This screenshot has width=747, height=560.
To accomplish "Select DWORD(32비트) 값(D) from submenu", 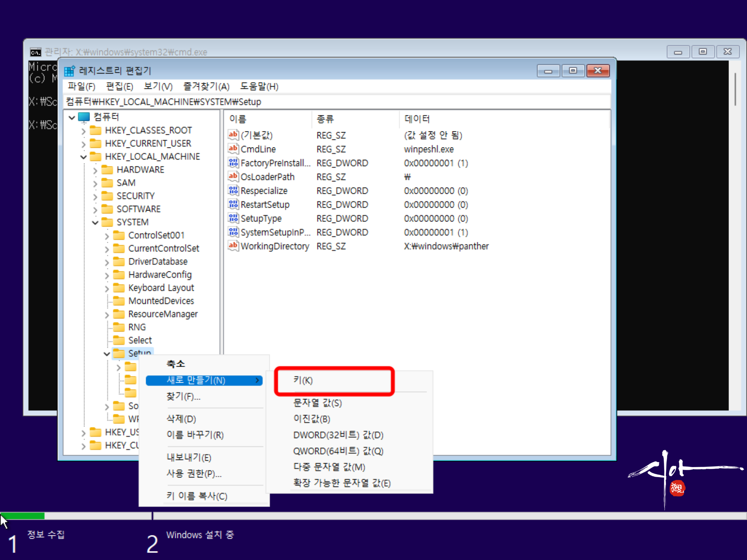I will tap(338, 435).
